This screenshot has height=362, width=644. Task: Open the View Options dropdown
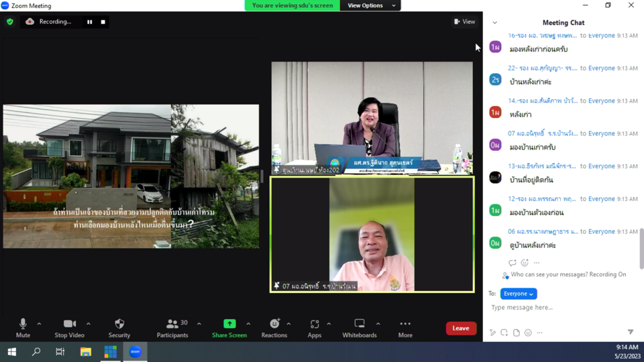coord(370,5)
